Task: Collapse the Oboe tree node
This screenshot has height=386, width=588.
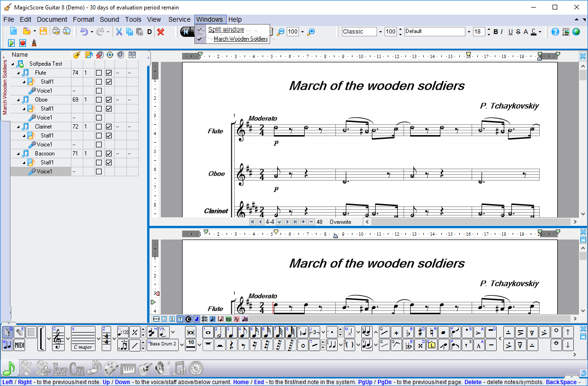Action: click(x=18, y=100)
